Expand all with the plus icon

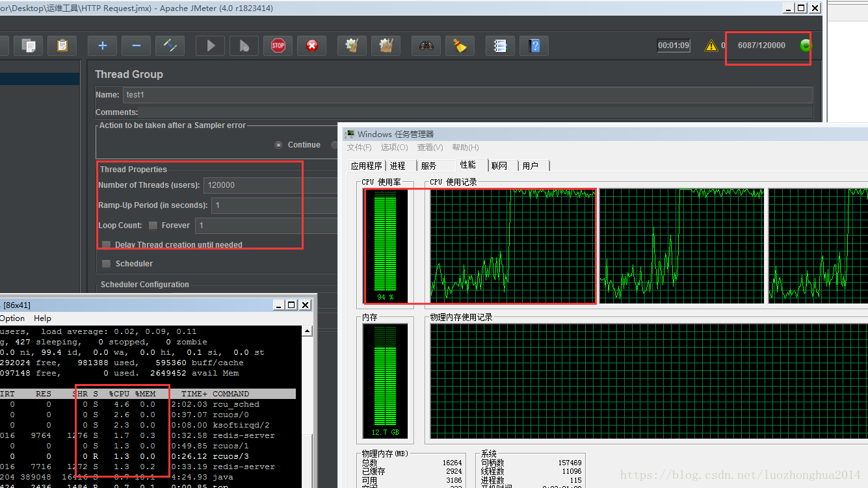click(102, 45)
